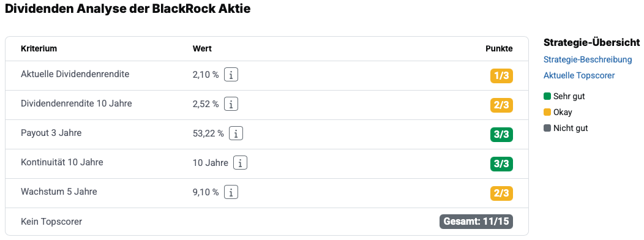
Task: Click the Kein Topscorer label
Action: pyautogui.click(x=51, y=222)
